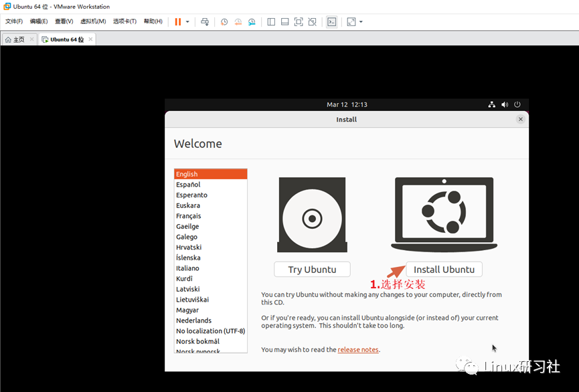This screenshot has width=579, height=392.
Task: Select Magyar in the language list
Action: click(210, 310)
